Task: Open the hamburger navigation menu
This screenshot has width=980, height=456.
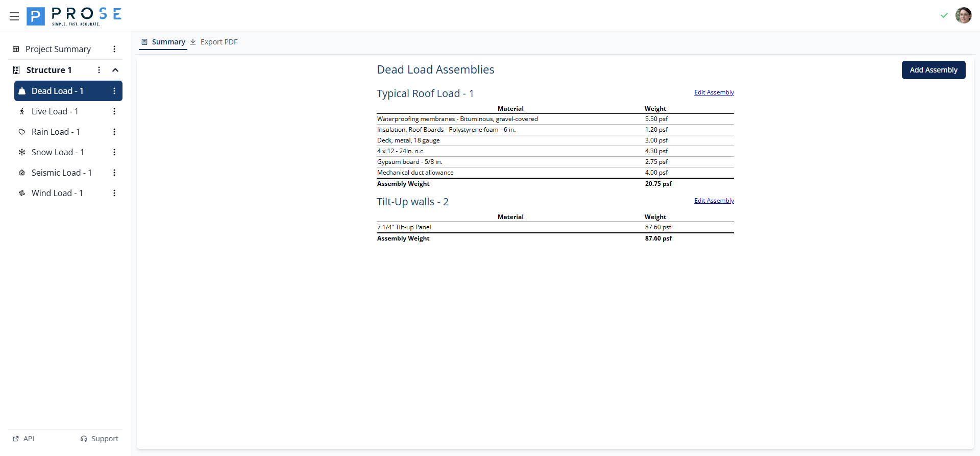Action: pyautogui.click(x=14, y=16)
